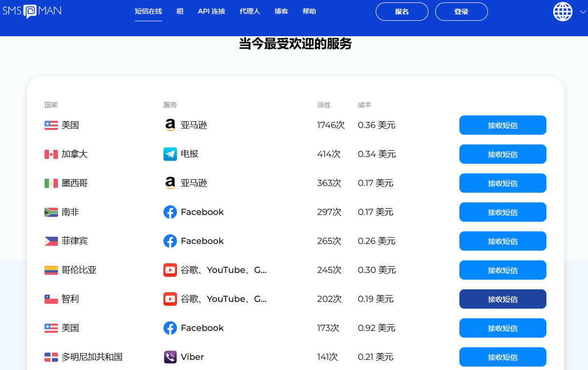588x370 pixels.
Task: Click the Canada flag icon
Action: (x=51, y=154)
